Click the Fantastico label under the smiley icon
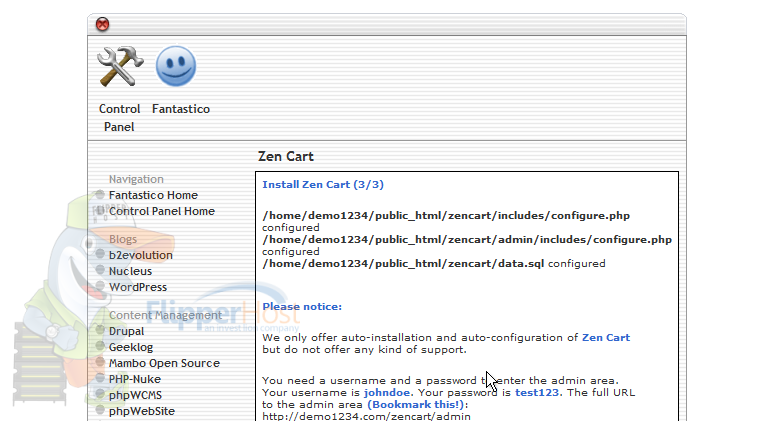 click(181, 109)
